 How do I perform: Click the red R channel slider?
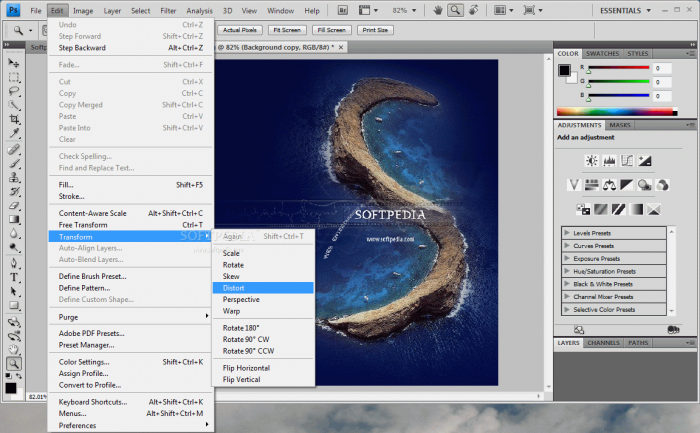pos(619,68)
